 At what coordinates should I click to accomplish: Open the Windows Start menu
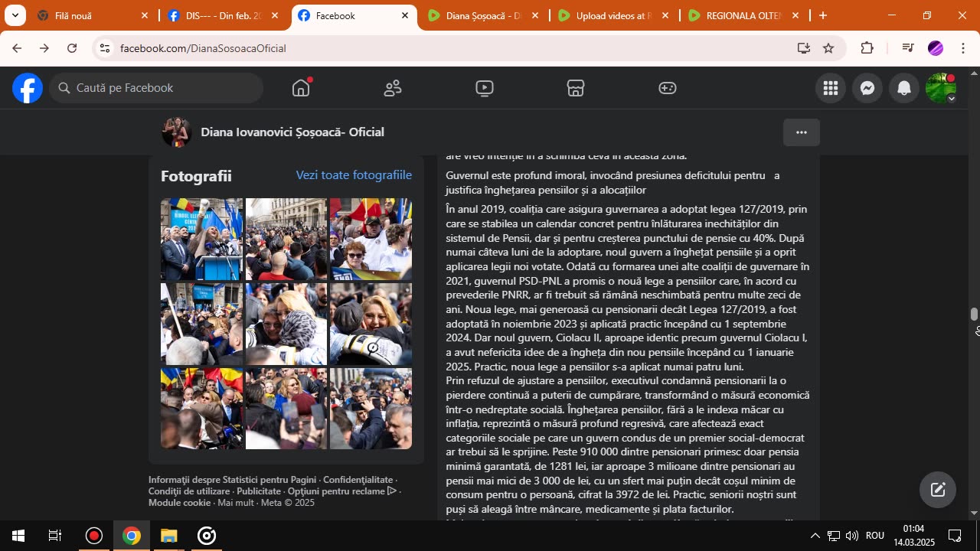(18, 536)
